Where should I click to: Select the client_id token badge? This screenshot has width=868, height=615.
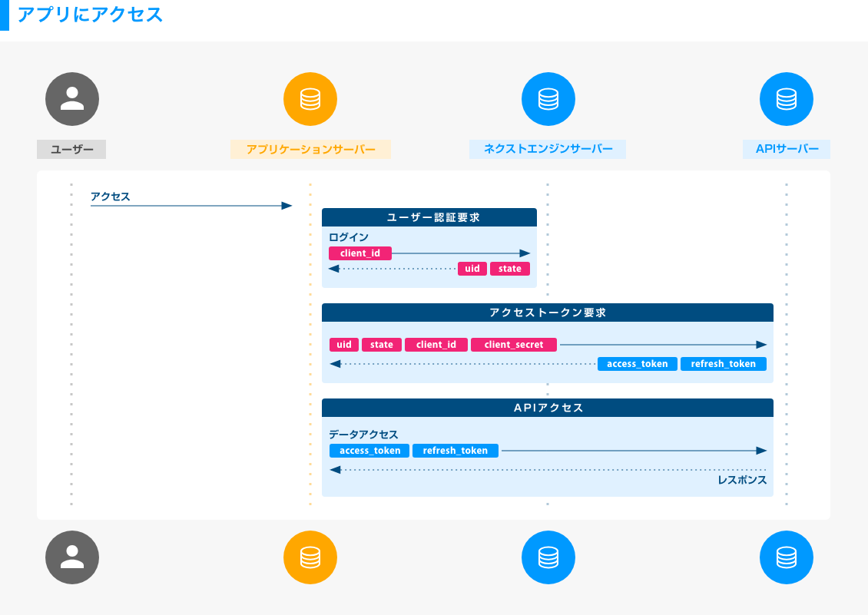click(359, 253)
